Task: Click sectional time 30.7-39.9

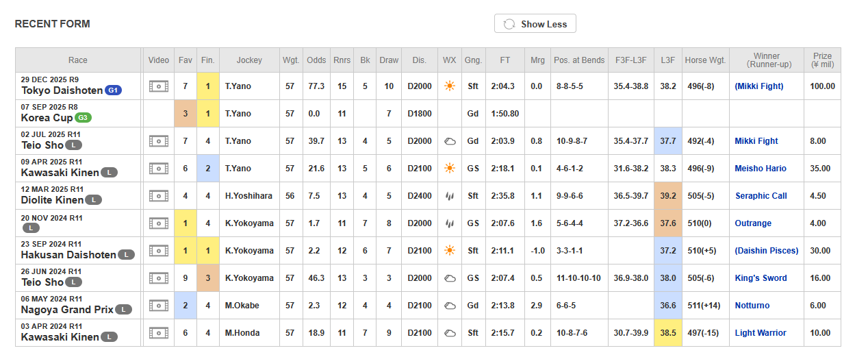Action: [x=631, y=333]
